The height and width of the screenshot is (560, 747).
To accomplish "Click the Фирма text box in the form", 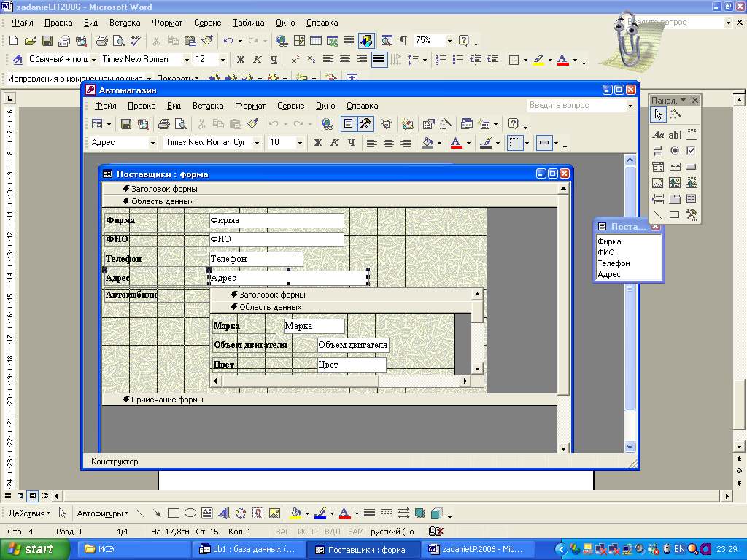I will click(276, 220).
